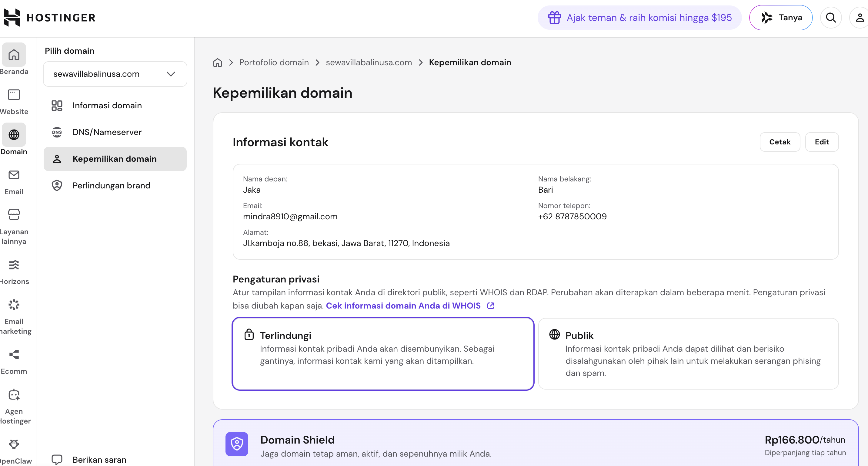The height and width of the screenshot is (466, 868).
Task: Click the gift icon in referral banner
Action: coord(554,18)
